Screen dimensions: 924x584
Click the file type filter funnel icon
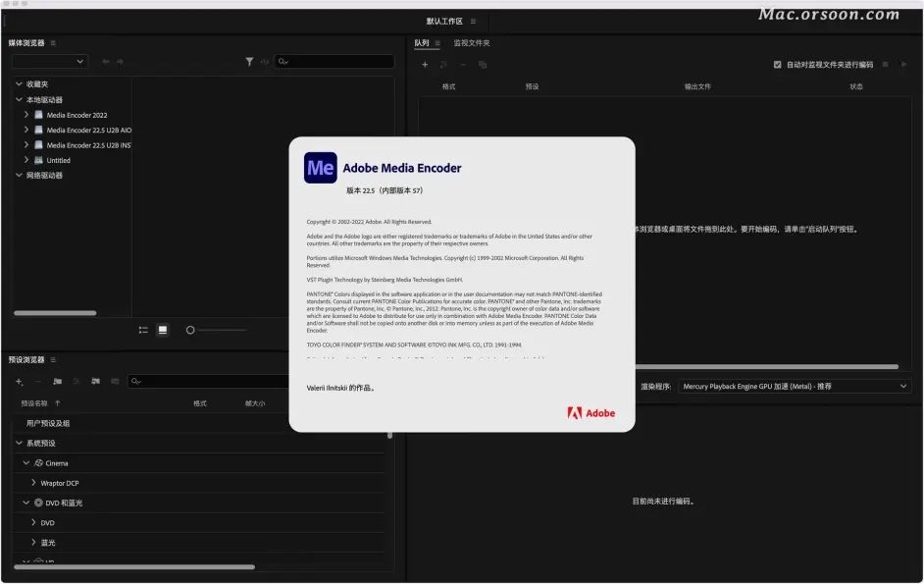(249, 62)
